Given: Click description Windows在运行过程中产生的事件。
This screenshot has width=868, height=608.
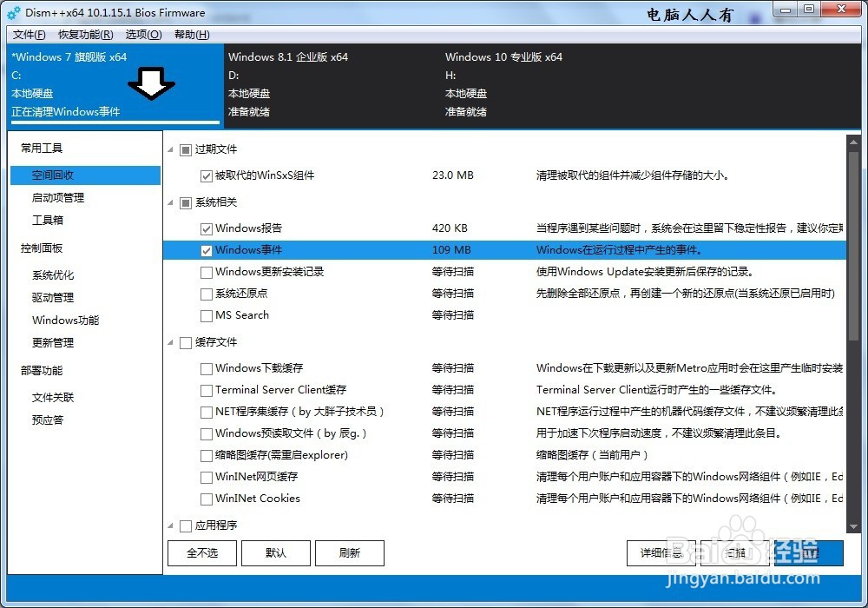Looking at the screenshot, I should point(619,250).
